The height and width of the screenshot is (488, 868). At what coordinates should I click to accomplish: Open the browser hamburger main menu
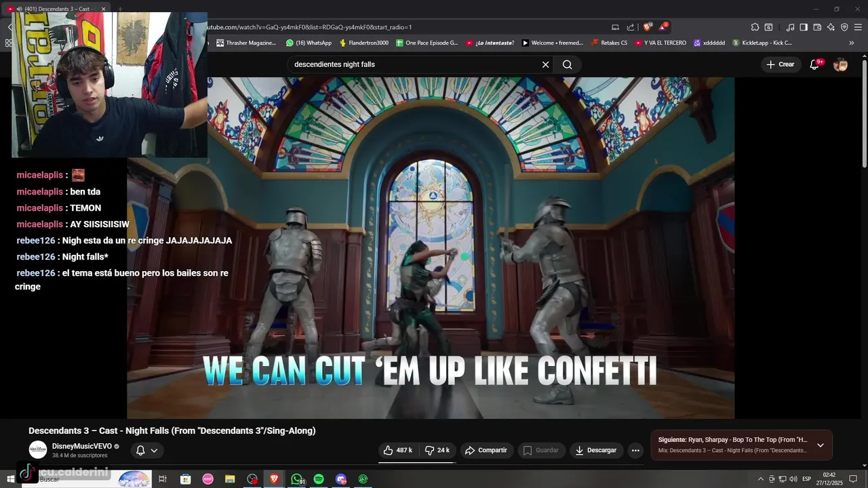click(858, 27)
